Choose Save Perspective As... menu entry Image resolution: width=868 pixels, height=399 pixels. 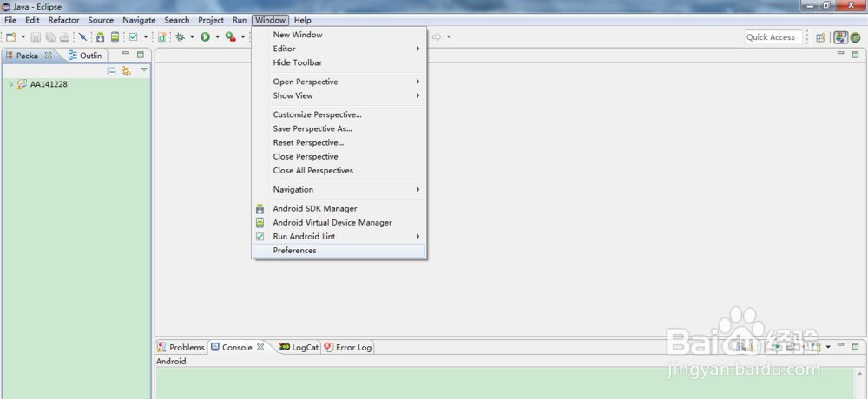coord(339,128)
